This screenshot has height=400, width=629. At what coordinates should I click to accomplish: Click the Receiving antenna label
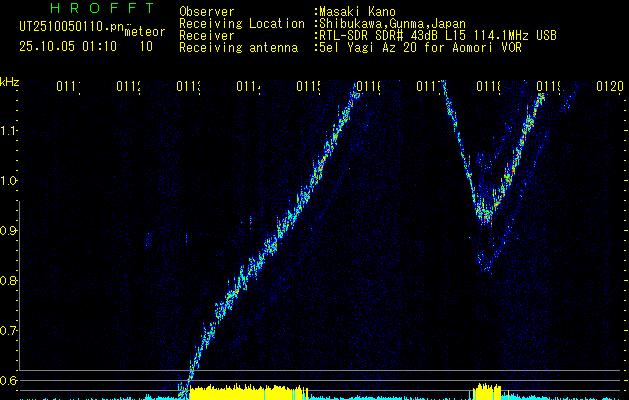click(x=239, y=48)
